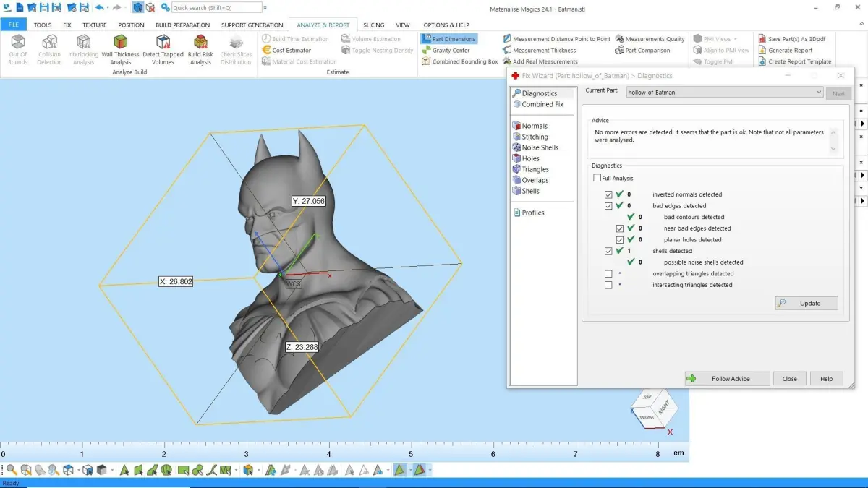Enable intersecting triangles detected checkbox
The image size is (868, 488).
pyautogui.click(x=608, y=285)
